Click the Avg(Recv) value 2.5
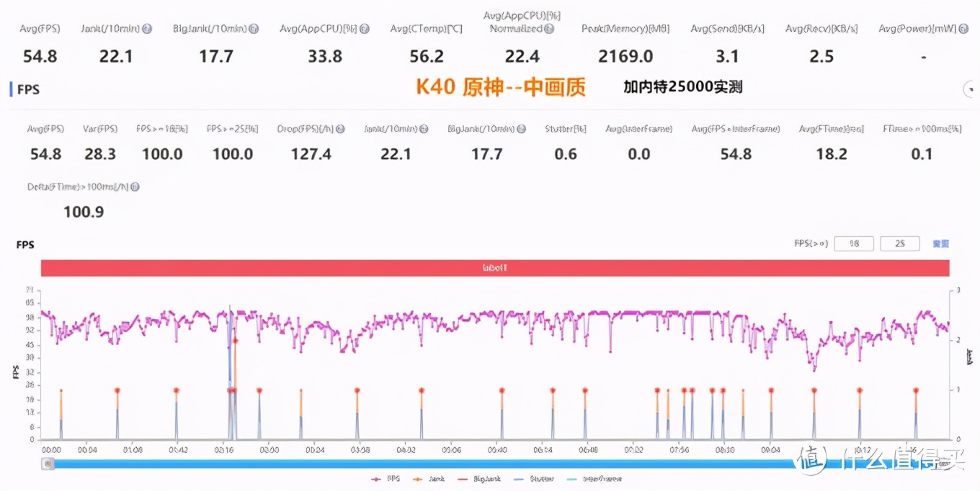 coord(821,56)
